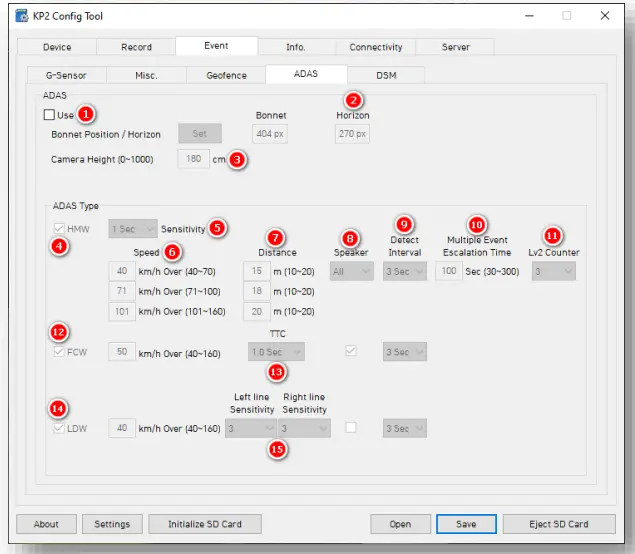The height and width of the screenshot is (554, 635).
Task: Click the 'Bonnet Position / Horizon' label
Action: click(x=106, y=134)
